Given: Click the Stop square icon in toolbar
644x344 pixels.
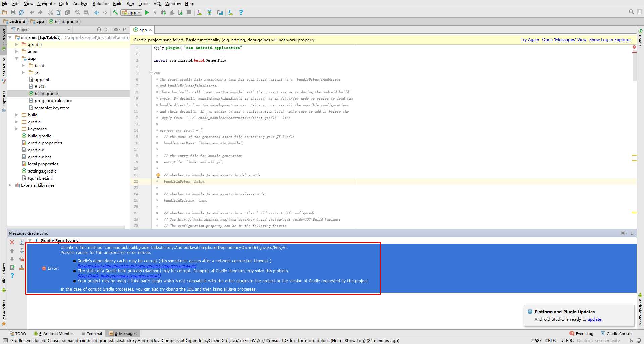Looking at the screenshot, I should 189,12.
